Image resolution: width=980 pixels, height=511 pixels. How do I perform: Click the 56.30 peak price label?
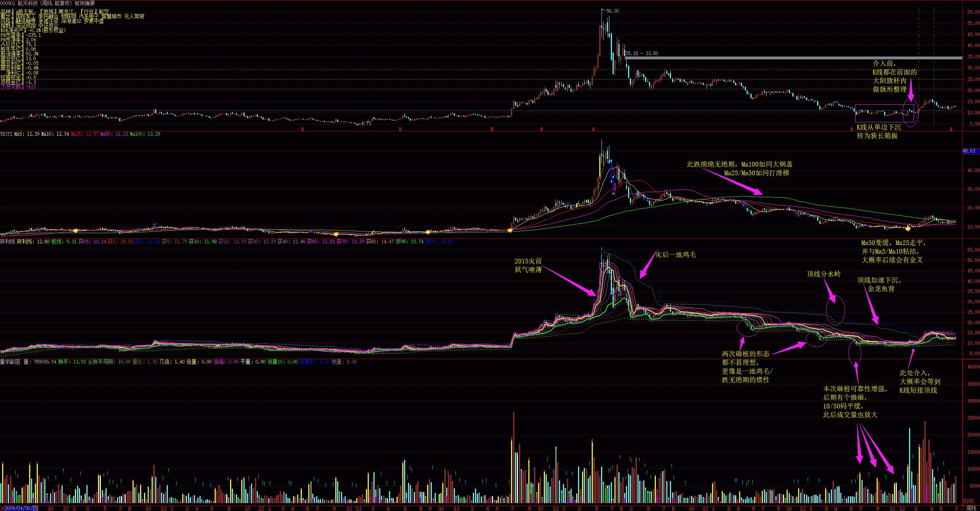coord(613,11)
